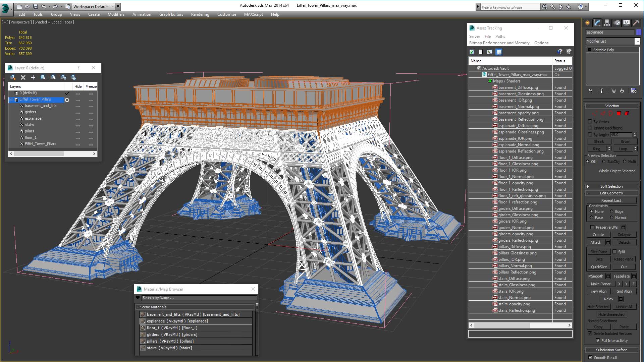Click Delete layer X icon in Layer dialog
Image resolution: width=644 pixels, height=362 pixels.
click(23, 77)
